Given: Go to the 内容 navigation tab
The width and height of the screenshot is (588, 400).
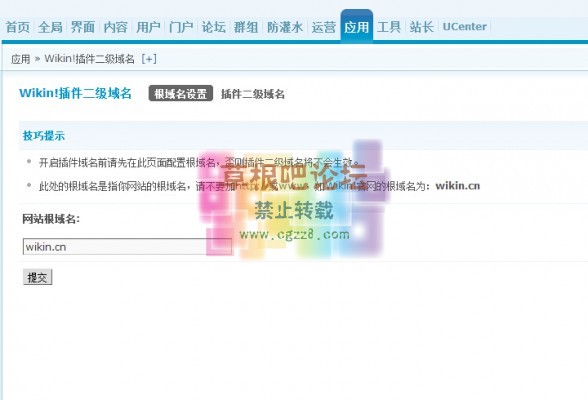Looking at the screenshot, I should pyautogui.click(x=116, y=27).
